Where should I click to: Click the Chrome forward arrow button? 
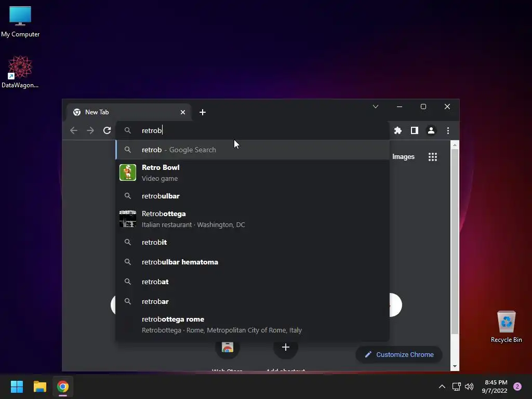(x=90, y=130)
